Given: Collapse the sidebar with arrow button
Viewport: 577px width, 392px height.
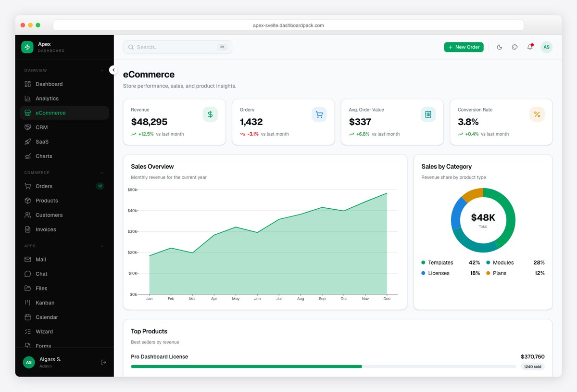Looking at the screenshot, I should (x=113, y=70).
